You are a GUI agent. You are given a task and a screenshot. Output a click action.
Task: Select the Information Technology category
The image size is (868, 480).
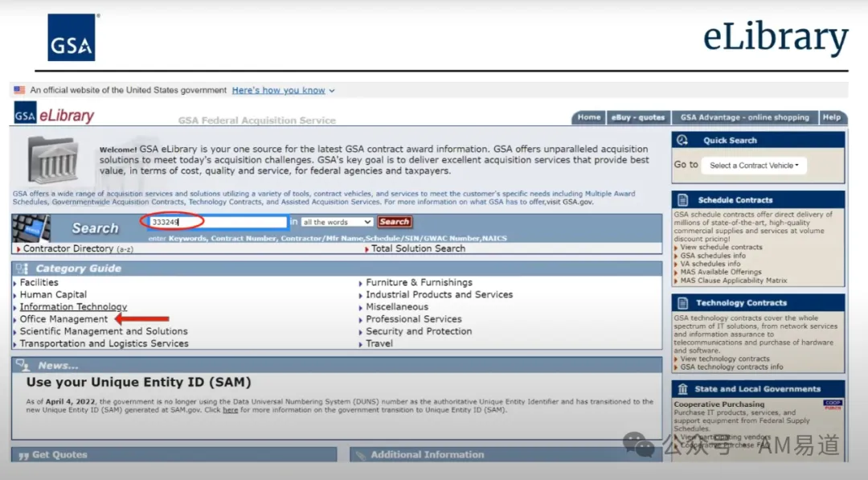pyautogui.click(x=73, y=306)
